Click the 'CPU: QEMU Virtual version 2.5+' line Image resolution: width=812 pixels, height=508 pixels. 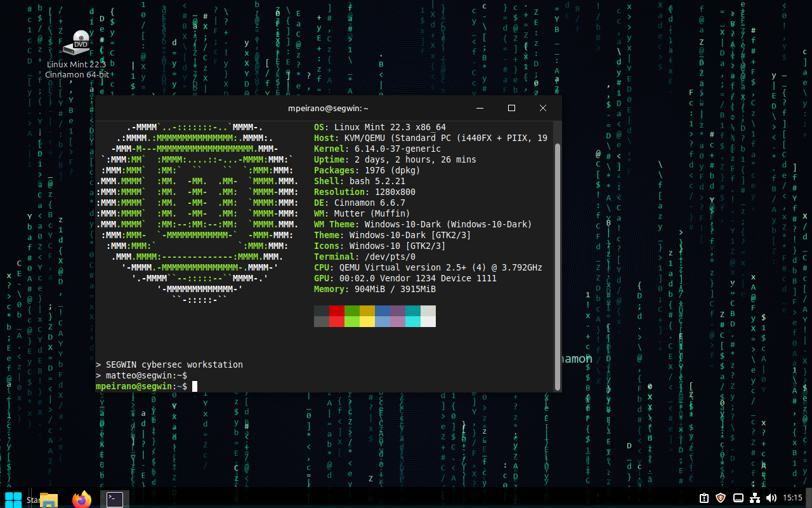[x=428, y=267]
